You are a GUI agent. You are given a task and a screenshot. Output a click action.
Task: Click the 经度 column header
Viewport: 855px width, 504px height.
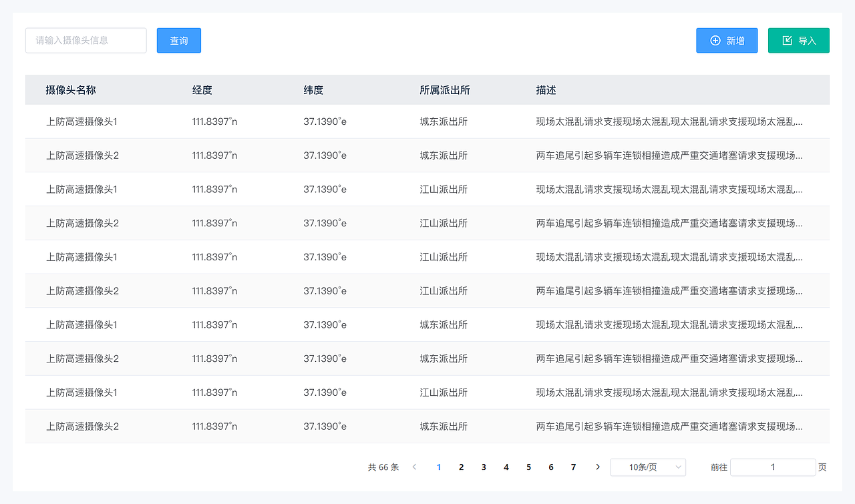click(x=202, y=89)
